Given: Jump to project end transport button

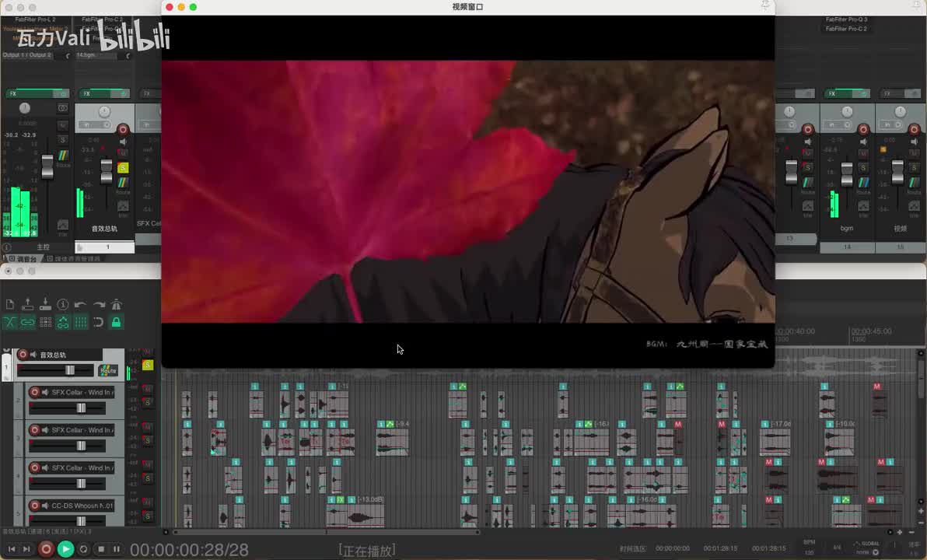Looking at the screenshot, I should coord(26,549).
